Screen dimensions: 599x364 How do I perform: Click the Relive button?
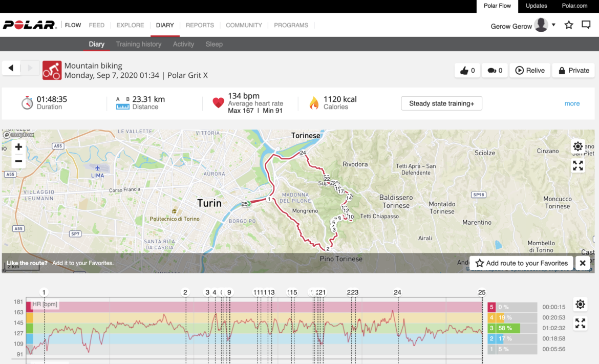pos(530,71)
